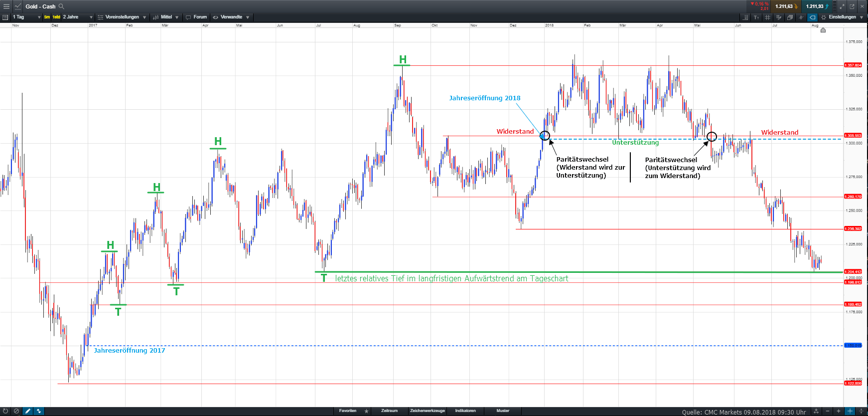Click the 1.236,362 price label on the axis
868x416 pixels.
pyautogui.click(x=853, y=229)
